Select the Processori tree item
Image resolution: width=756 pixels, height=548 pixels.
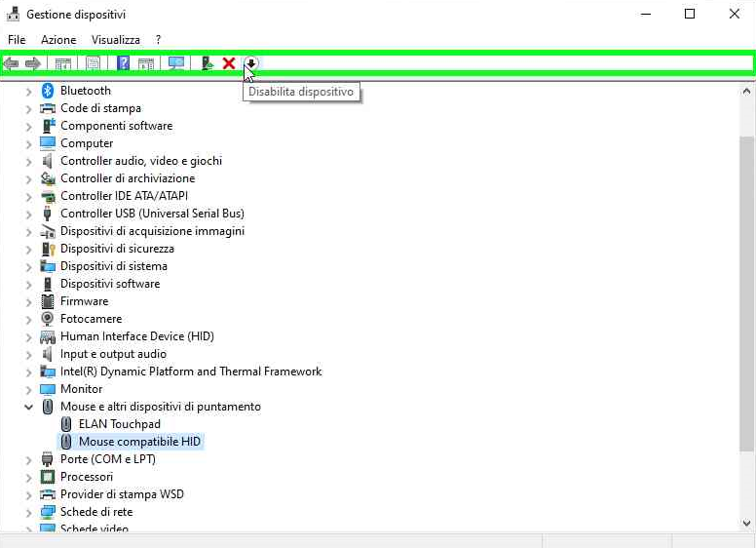(87, 477)
